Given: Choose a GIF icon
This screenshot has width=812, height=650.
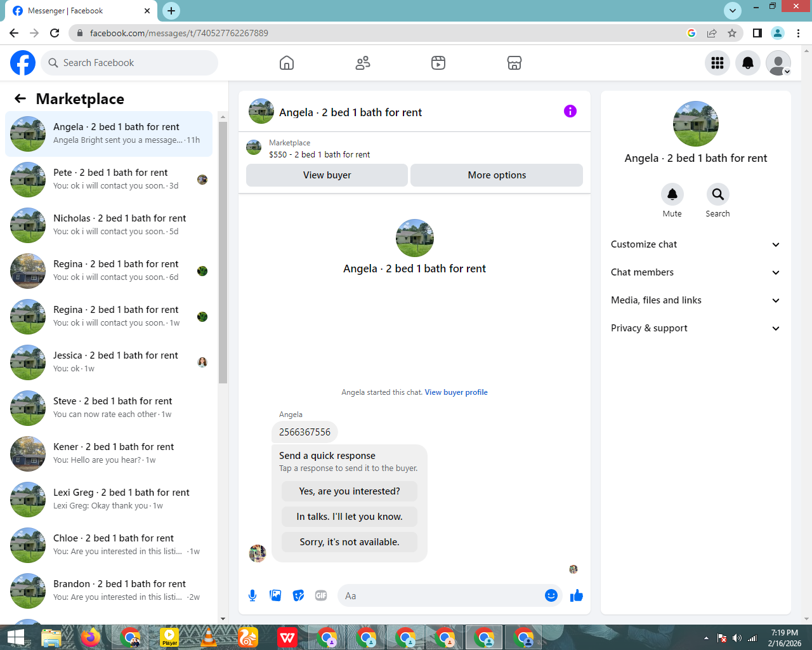Looking at the screenshot, I should click(321, 595).
